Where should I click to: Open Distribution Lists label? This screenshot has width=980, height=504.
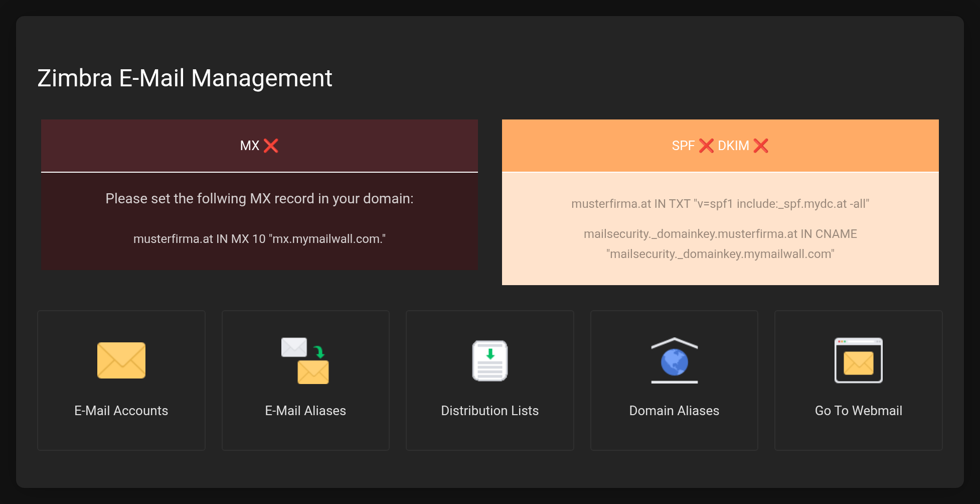point(490,411)
